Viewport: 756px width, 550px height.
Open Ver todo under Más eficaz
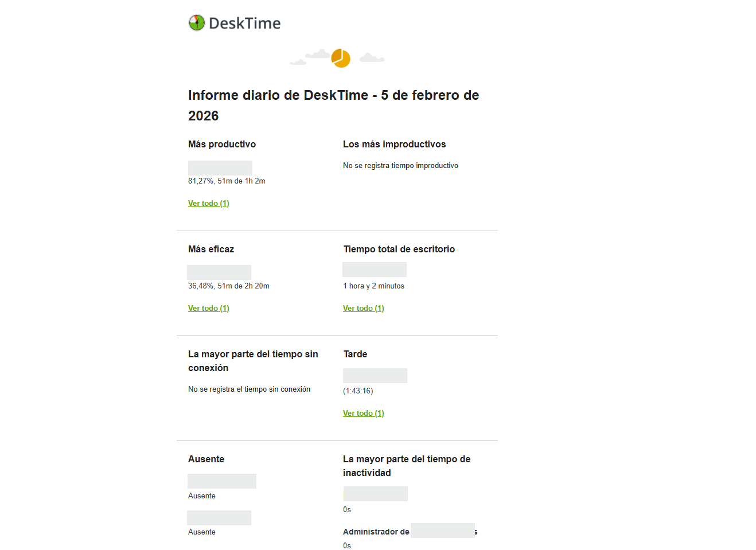pos(209,309)
